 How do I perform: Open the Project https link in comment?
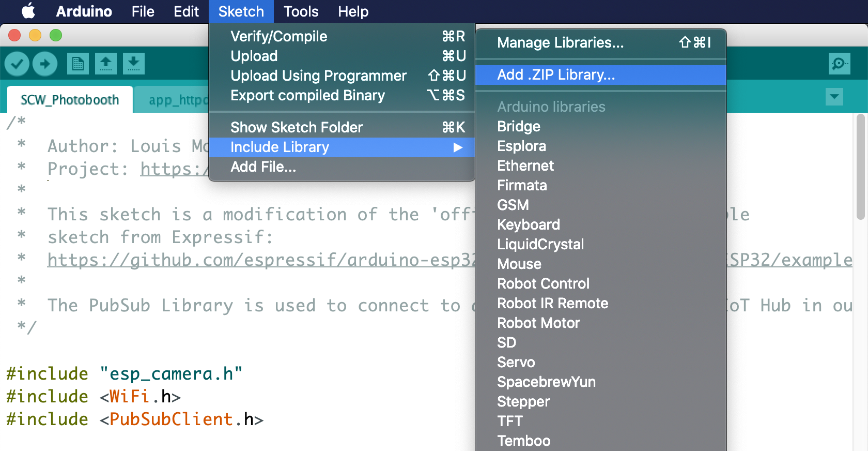(x=174, y=169)
